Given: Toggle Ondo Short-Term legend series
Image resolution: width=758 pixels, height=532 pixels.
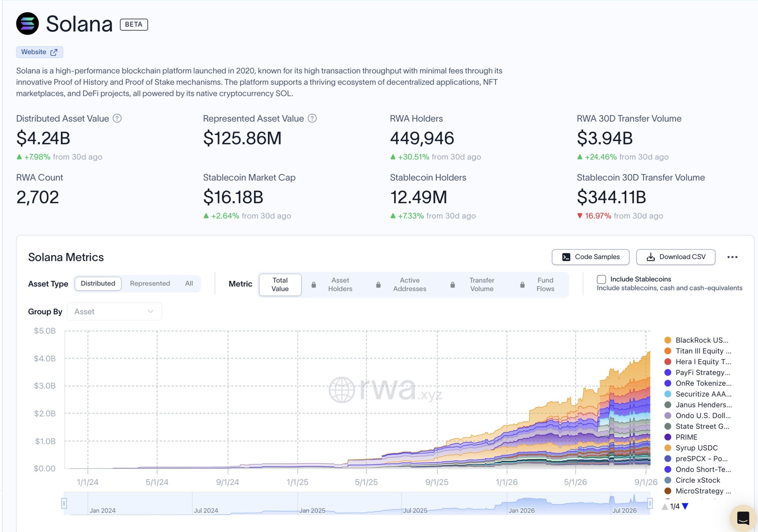Looking at the screenshot, I should 697,470.
